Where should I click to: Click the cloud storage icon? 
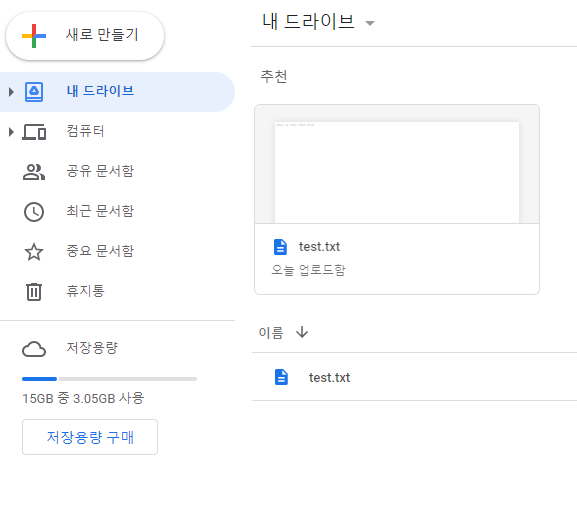34,349
